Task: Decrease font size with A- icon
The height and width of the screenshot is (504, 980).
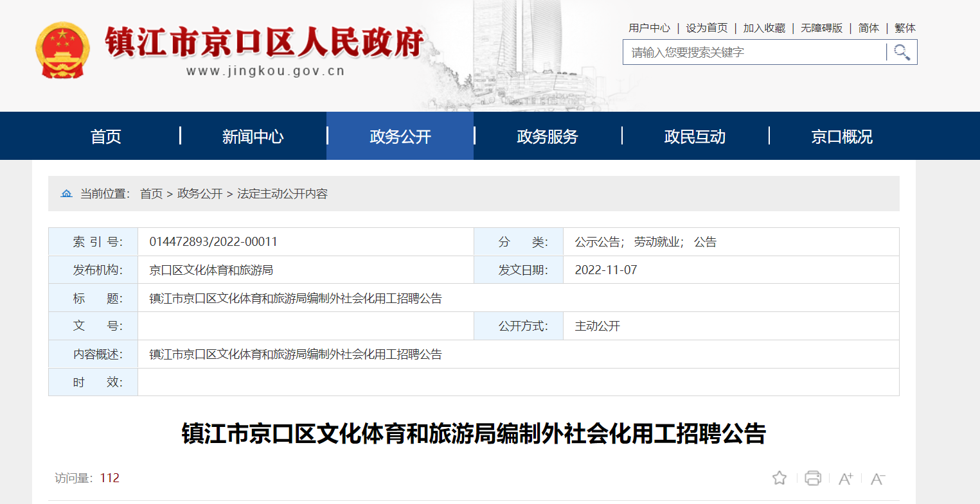Action: (x=878, y=479)
